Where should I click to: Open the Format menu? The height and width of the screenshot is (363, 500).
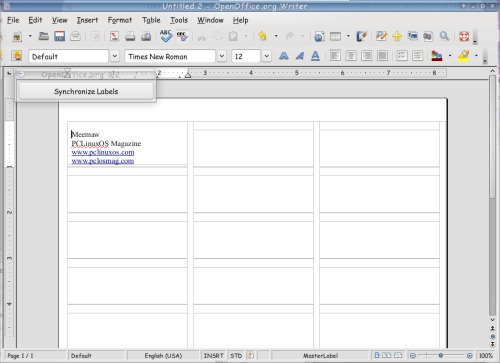[x=120, y=20]
